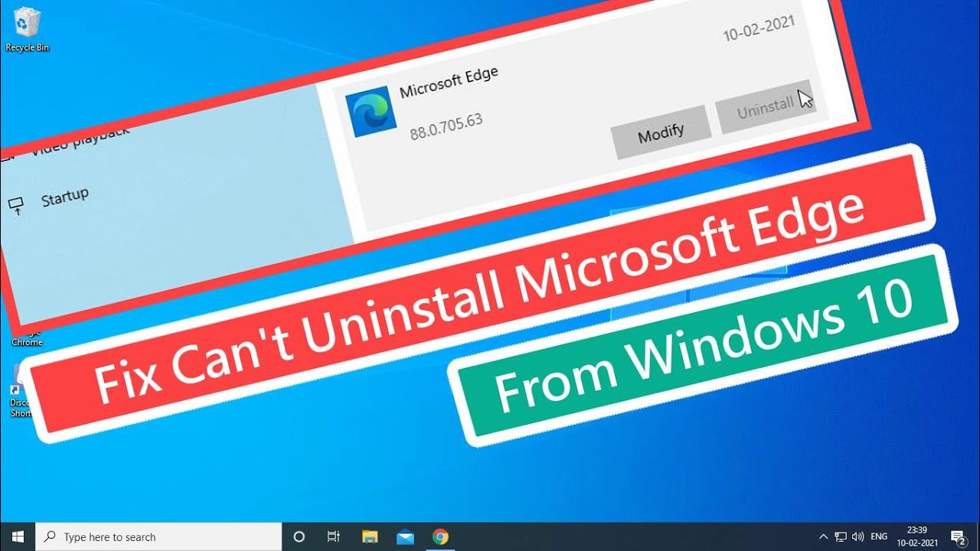Screen dimensions: 980x551
Task: Select the Microsoft Edge app name text
Action: (x=449, y=82)
